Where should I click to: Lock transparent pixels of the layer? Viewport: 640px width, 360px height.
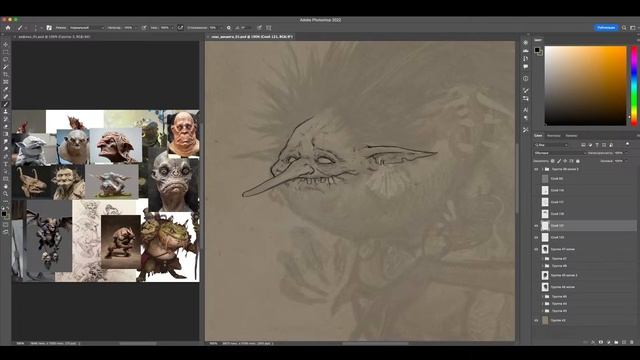point(552,161)
